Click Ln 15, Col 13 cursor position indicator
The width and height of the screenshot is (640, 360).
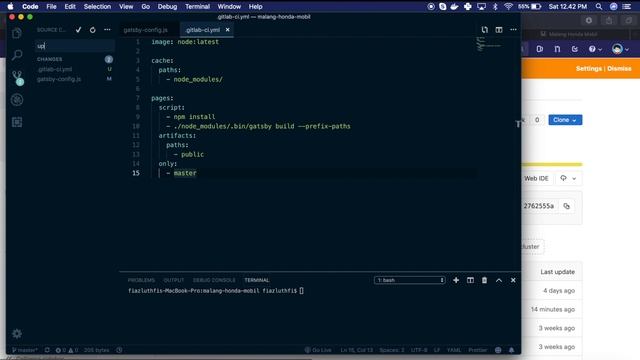(357, 350)
